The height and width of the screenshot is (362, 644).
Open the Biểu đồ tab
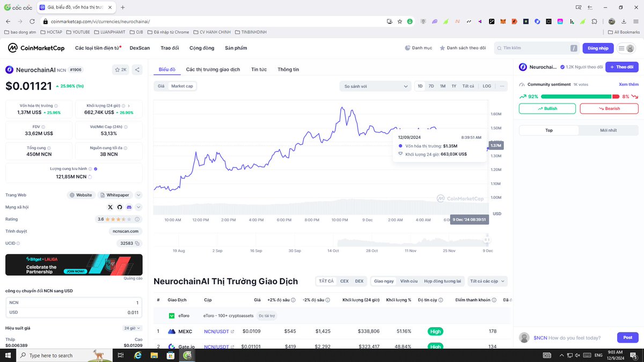point(167,70)
